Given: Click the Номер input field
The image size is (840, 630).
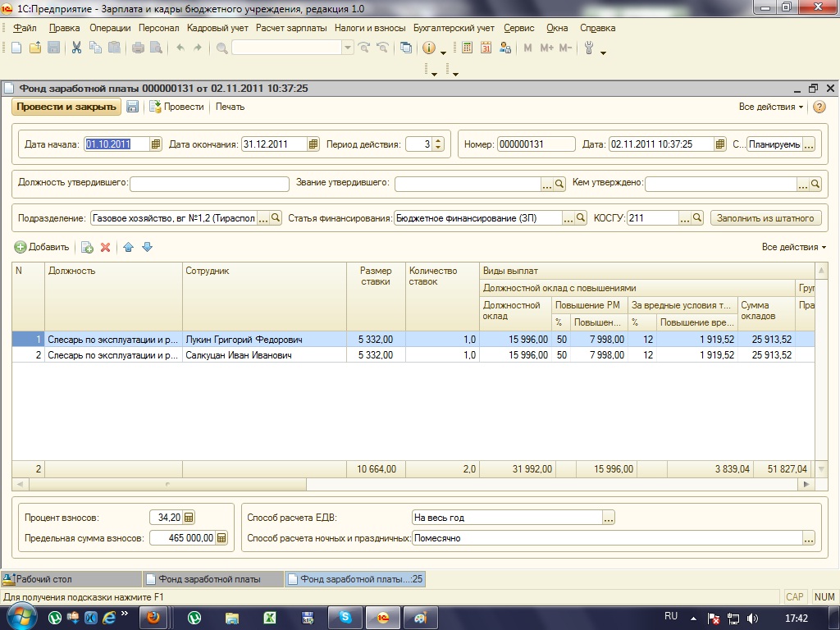Looking at the screenshot, I should pyautogui.click(x=536, y=144).
